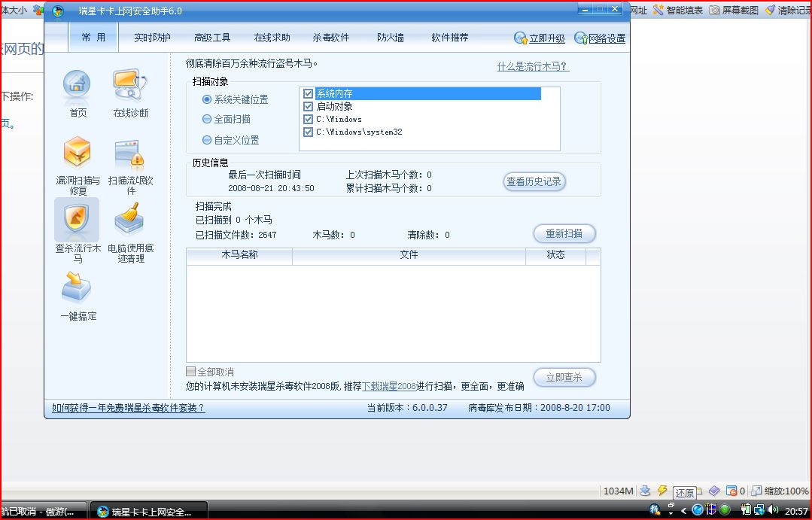Select 系统关键位置 radio button
This screenshot has width=812, height=520.
207,99
